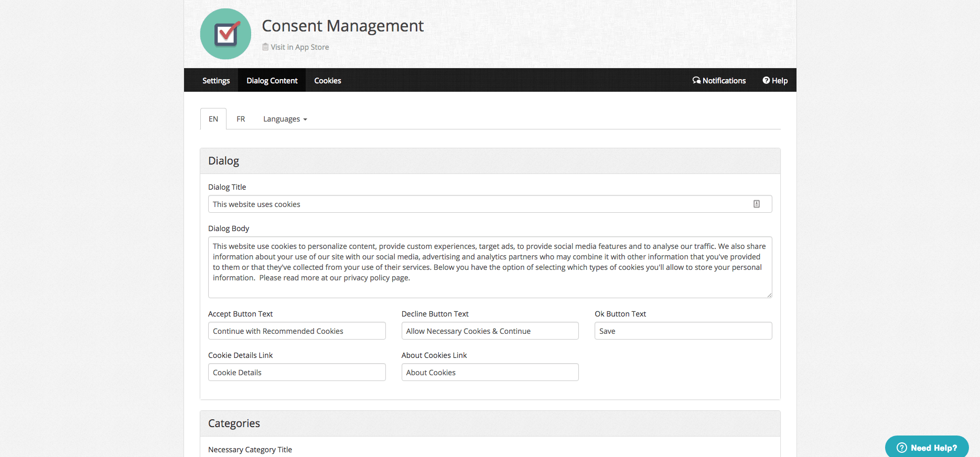Open the Help link in the navbar
This screenshot has width=980, height=457.
click(775, 80)
